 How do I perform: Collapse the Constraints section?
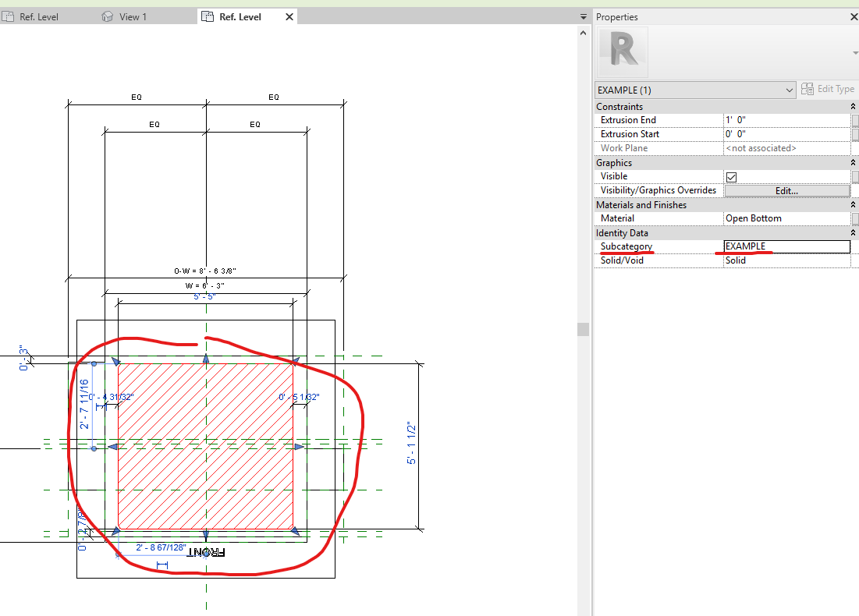coord(854,107)
